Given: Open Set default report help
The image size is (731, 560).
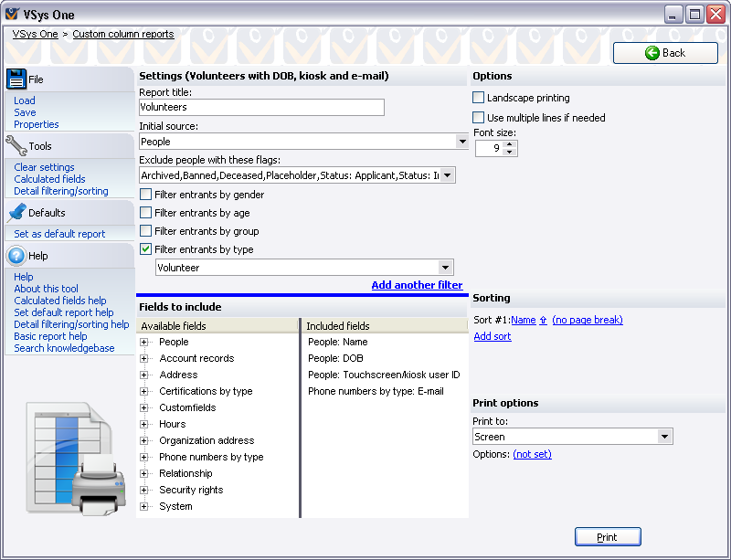Looking at the screenshot, I should tap(64, 312).
